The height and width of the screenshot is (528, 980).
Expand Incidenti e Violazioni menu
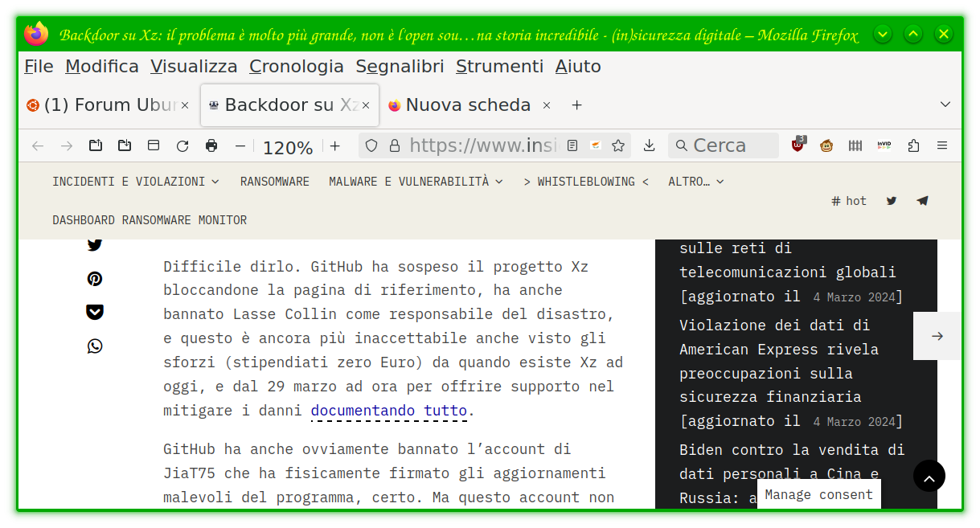click(x=136, y=182)
